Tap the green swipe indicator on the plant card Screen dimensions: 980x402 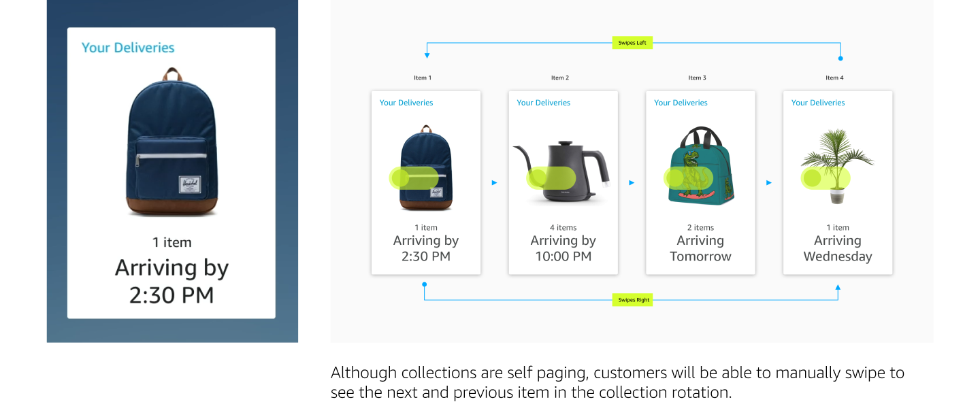tap(826, 178)
